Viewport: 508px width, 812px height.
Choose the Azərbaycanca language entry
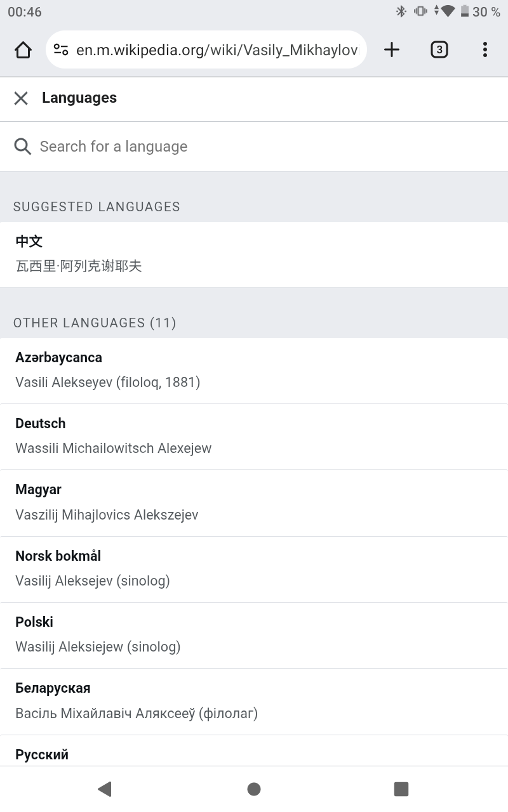click(254, 370)
